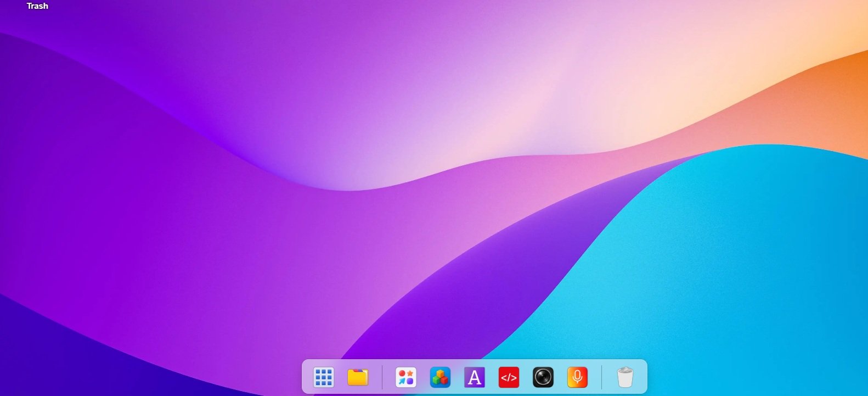Open the colored cubes app in the dock
868x396 pixels.
pyautogui.click(x=440, y=377)
